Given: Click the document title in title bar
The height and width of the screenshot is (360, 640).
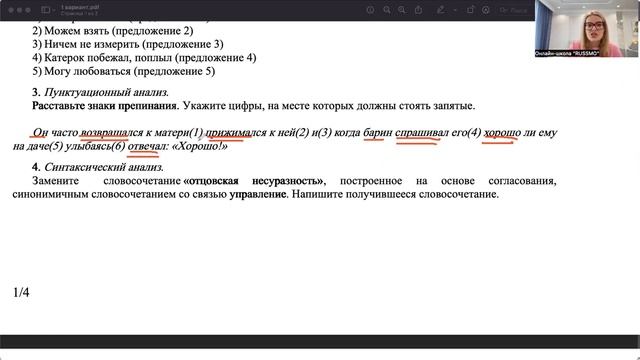Looking at the screenshot, I should [x=80, y=7].
